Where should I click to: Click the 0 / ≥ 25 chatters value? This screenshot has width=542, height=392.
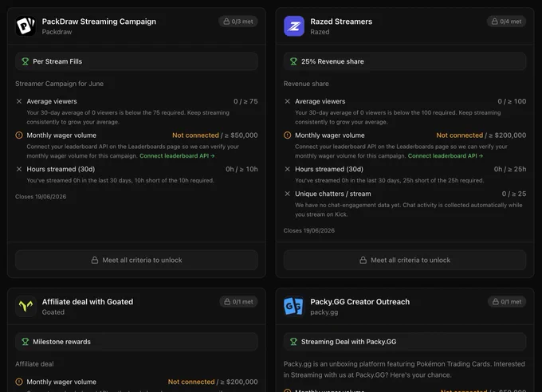[514, 194]
